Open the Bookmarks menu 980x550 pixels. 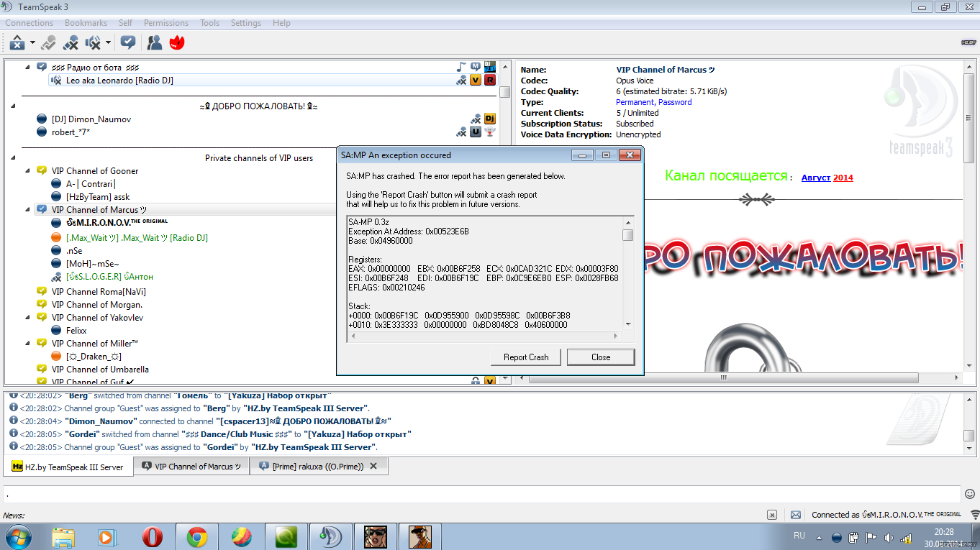(x=86, y=23)
